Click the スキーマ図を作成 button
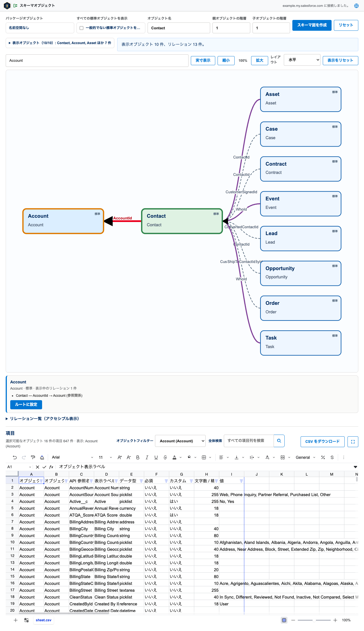 [312, 25]
